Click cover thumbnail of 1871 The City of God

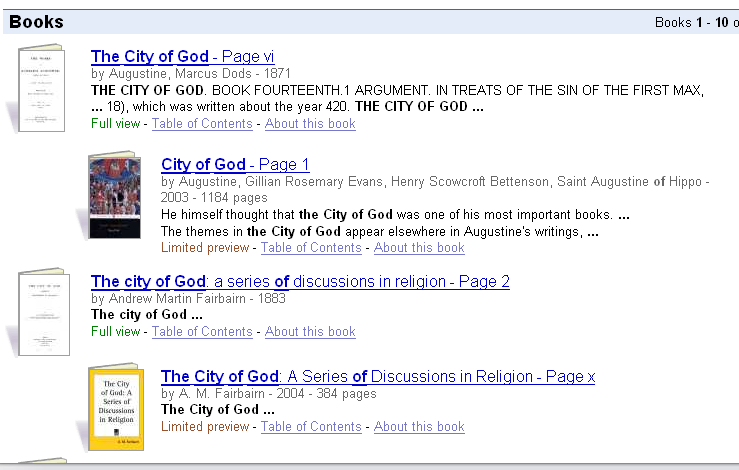41,88
